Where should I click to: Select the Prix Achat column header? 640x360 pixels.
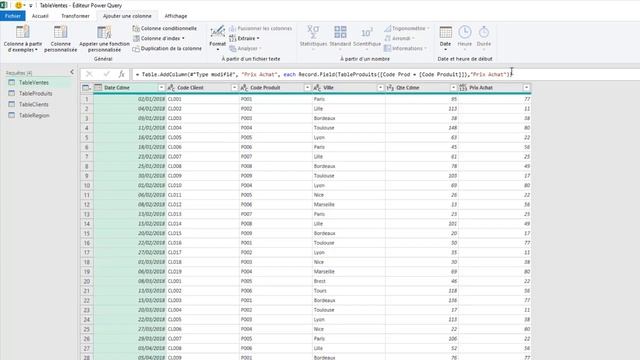pos(495,88)
